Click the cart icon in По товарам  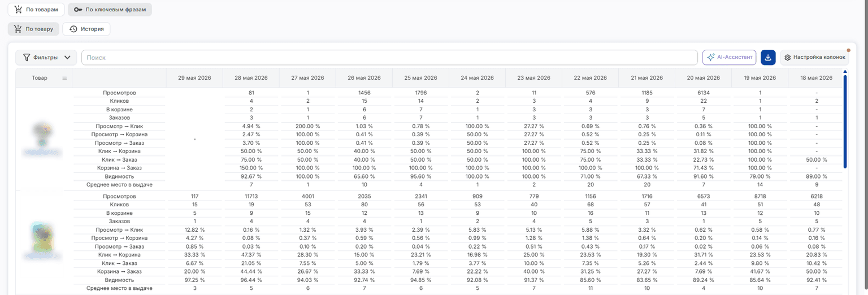pyautogui.click(x=18, y=10)
